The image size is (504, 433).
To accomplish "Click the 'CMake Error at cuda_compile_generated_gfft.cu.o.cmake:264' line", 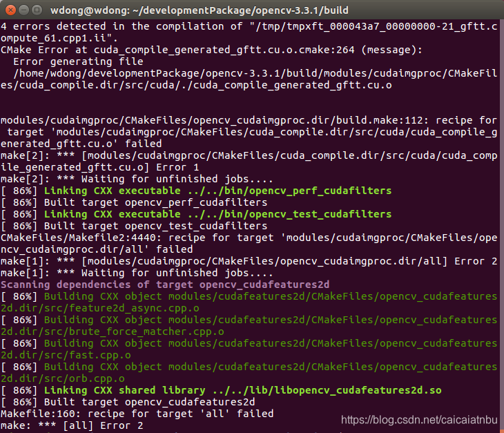I will [x=211, y=50].
